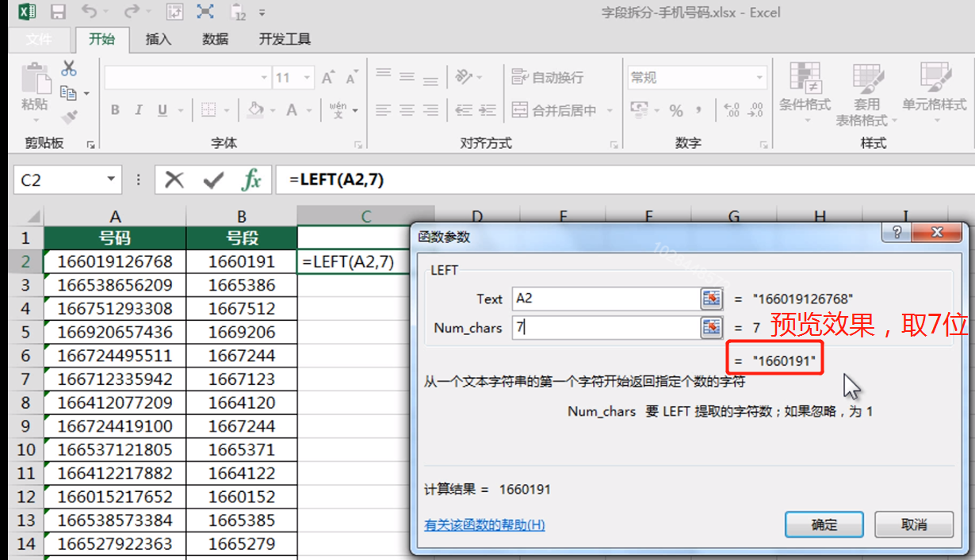Switch to the 开始 Home tab
The height and width of the screenshot is (560, 975).
click(101, 39)
